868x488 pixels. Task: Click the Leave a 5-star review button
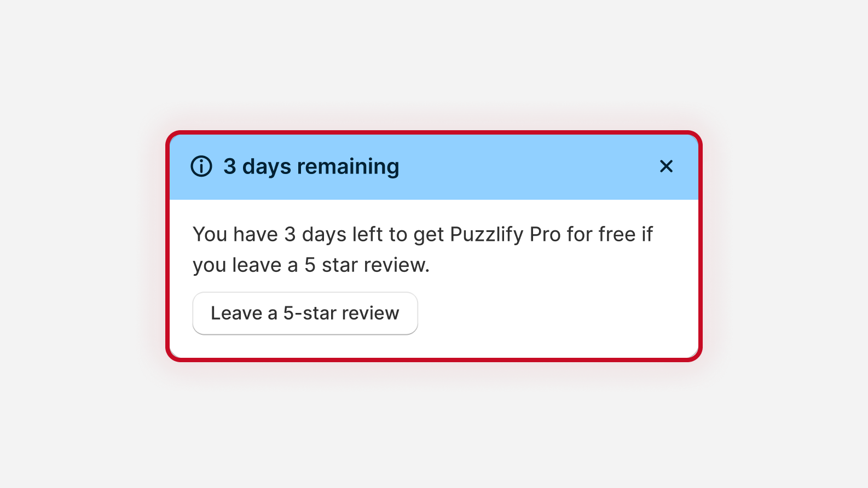click(305, 313)
